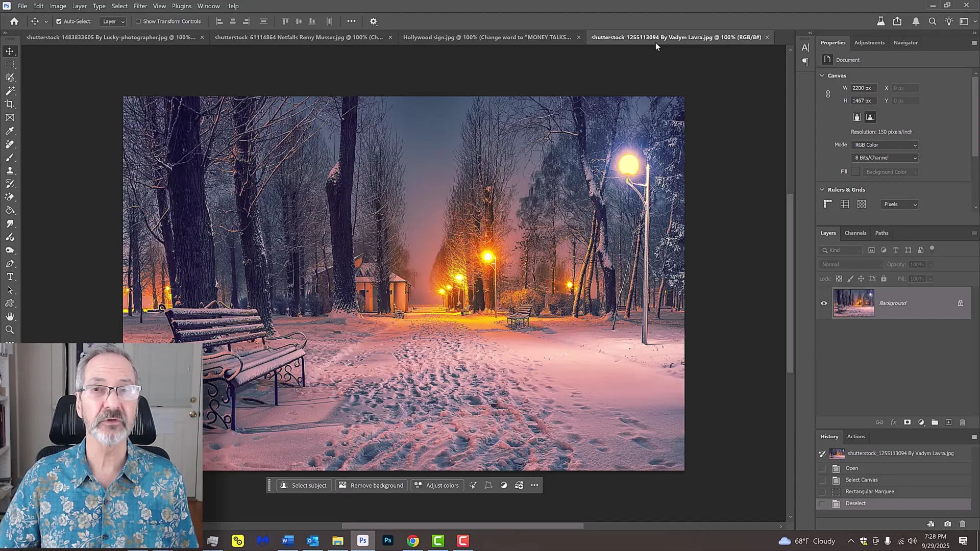Open the blend mode dropdown showing Normal
This screenshot has width=980, height=551.
[851, 264]
